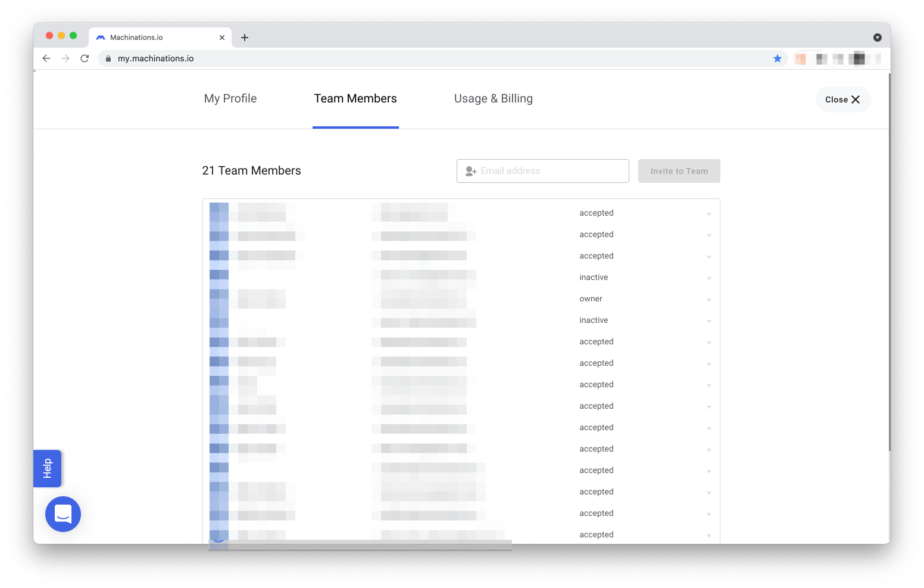The height and width of the screenshot is (588, 924).
Task: Expand the last visible accepted dropdown
Action: pos(709,536)
